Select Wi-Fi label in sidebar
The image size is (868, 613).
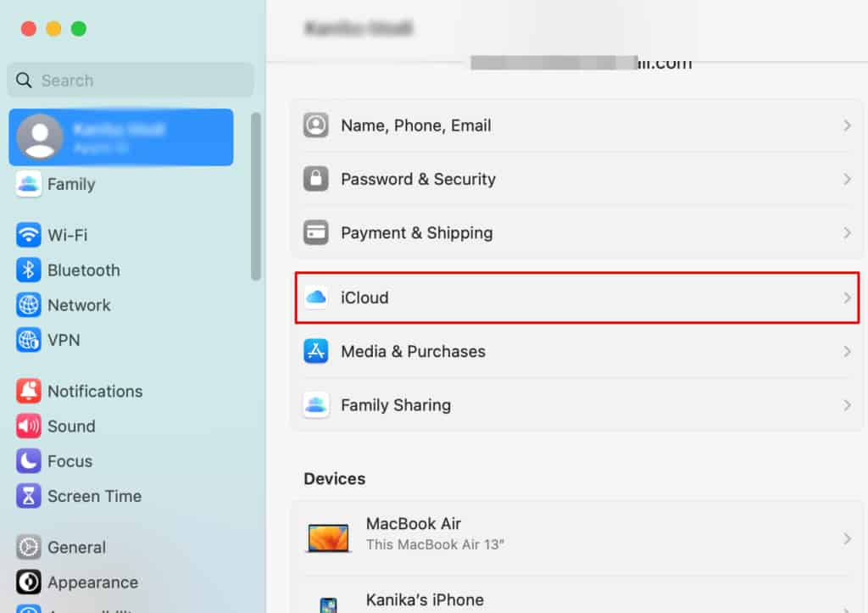point(68,236)
